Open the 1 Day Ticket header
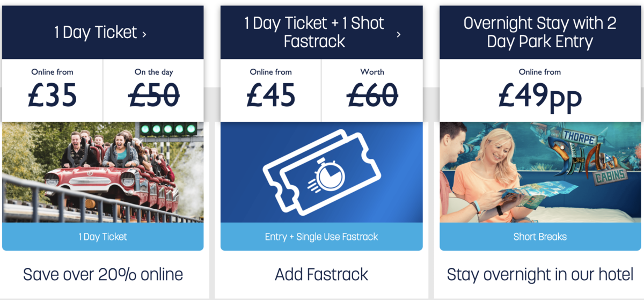644x300 pixels. coord(103,32)
